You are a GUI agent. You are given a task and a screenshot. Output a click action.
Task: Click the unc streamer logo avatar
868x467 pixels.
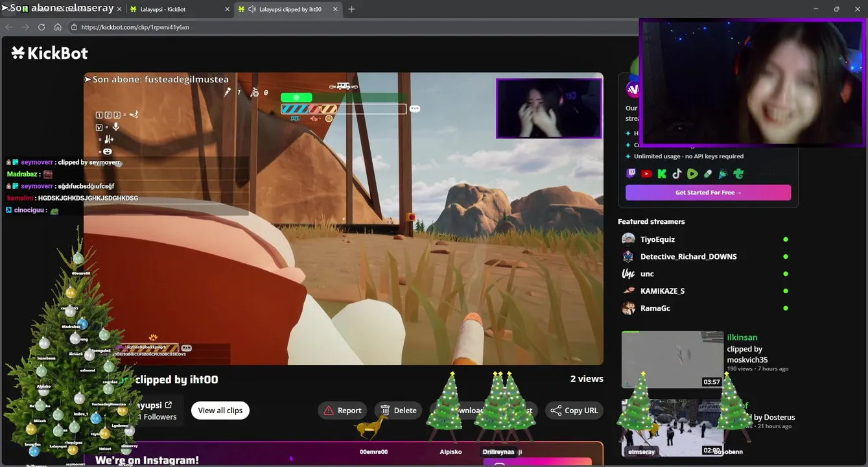628,274
